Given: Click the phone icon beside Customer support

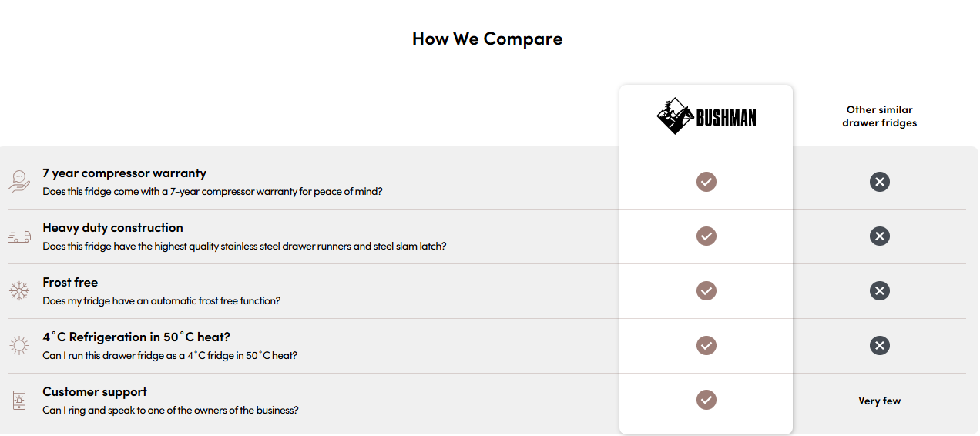Looking at the screenshot, I should click(x=19, y=400).
